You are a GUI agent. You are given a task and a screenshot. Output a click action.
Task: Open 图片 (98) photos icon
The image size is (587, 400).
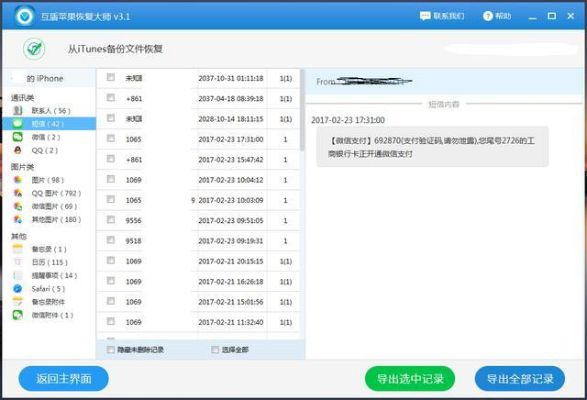pyautogui.click(x=18, y=180)
